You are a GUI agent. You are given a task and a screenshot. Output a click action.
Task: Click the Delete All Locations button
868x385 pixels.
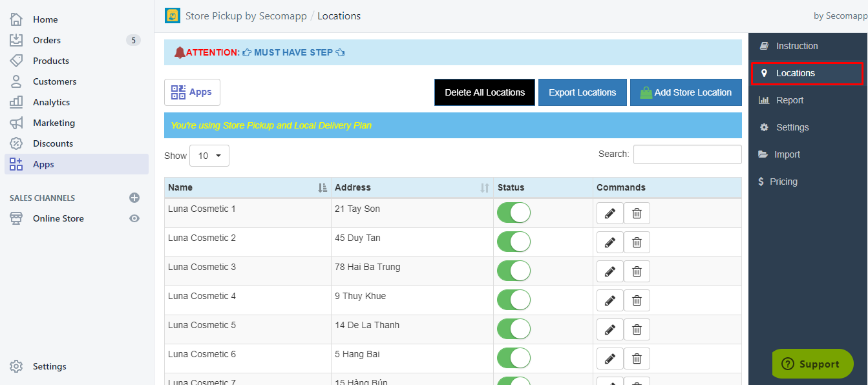click(x=485, y=92)
